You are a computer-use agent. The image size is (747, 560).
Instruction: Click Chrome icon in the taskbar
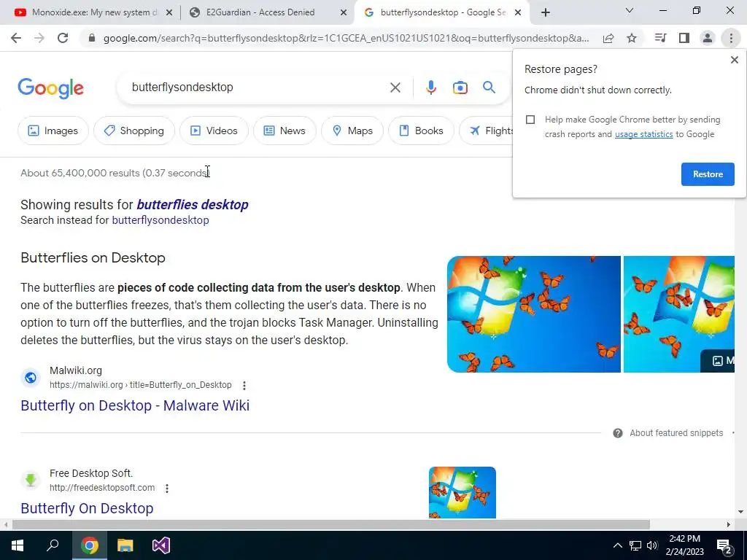[x=89, y=545]
